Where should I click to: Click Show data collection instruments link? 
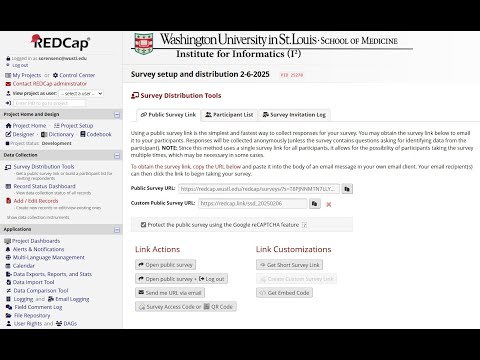coord(38,217)
